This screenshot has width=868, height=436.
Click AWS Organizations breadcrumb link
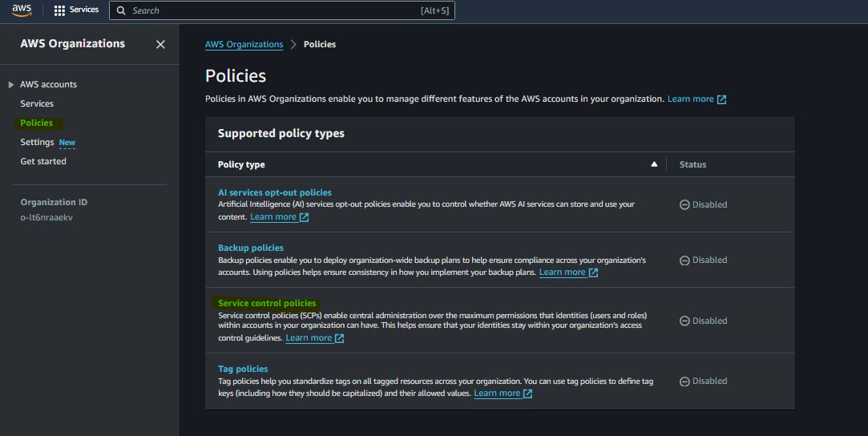click(x=244, y=44)
